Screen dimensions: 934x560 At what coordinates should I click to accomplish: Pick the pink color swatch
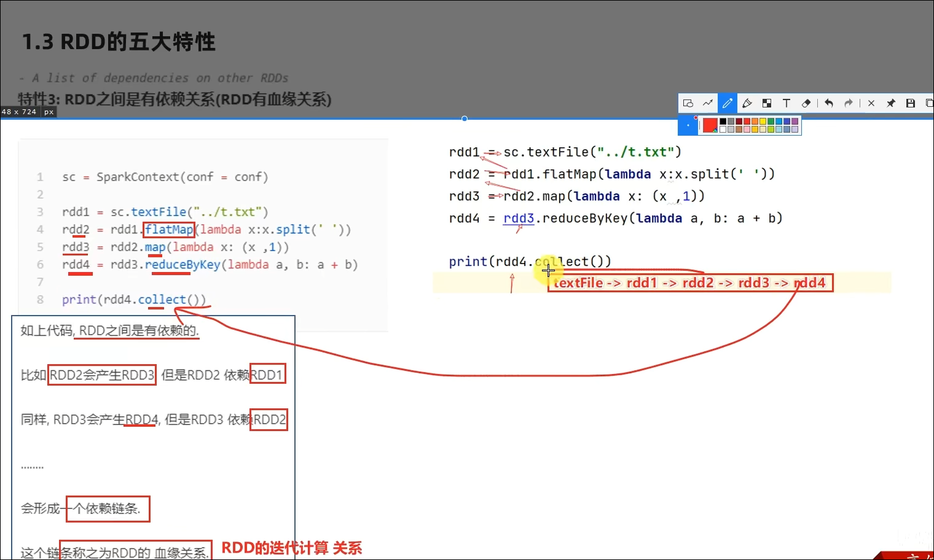click(x=747, y=130)
